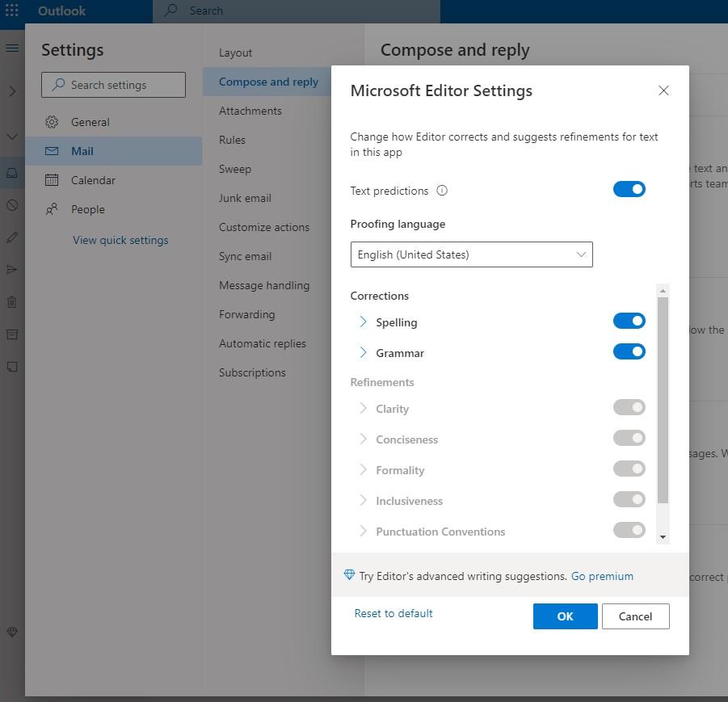Click the Calendar icon in Settings
The image size is (728, 702).
point(52,179)
